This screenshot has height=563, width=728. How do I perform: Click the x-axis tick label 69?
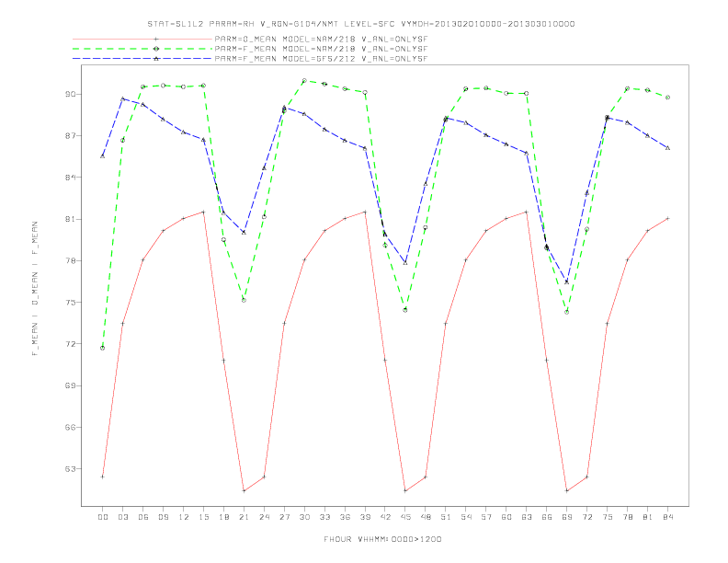(x=567, y=517)
